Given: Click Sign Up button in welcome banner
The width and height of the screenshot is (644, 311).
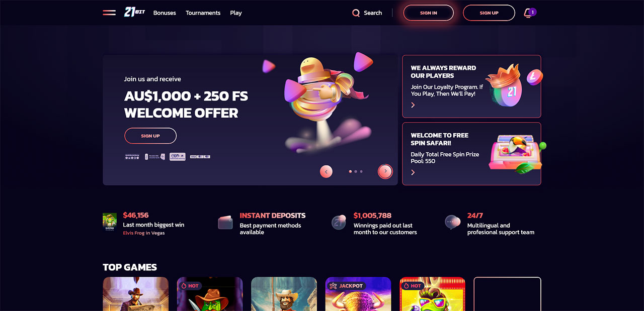Looking at the screenshot, I should [x=150, y=136].
